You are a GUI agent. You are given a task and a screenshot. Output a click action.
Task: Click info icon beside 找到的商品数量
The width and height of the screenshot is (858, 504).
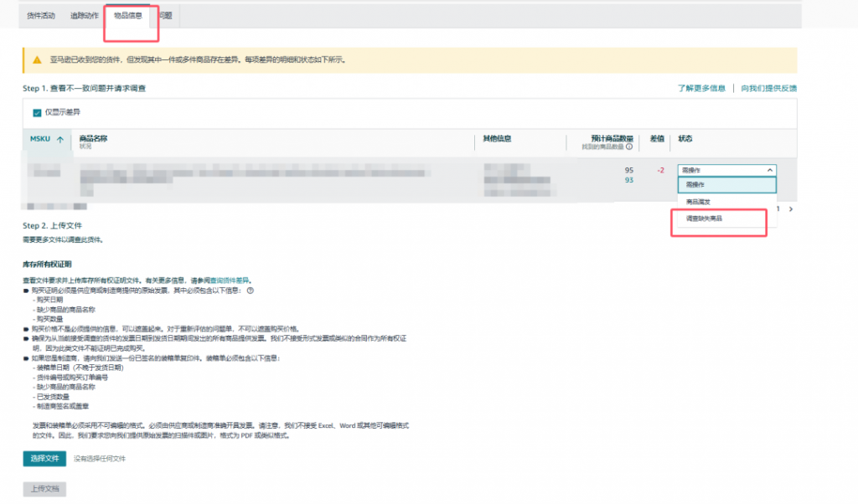629,147
